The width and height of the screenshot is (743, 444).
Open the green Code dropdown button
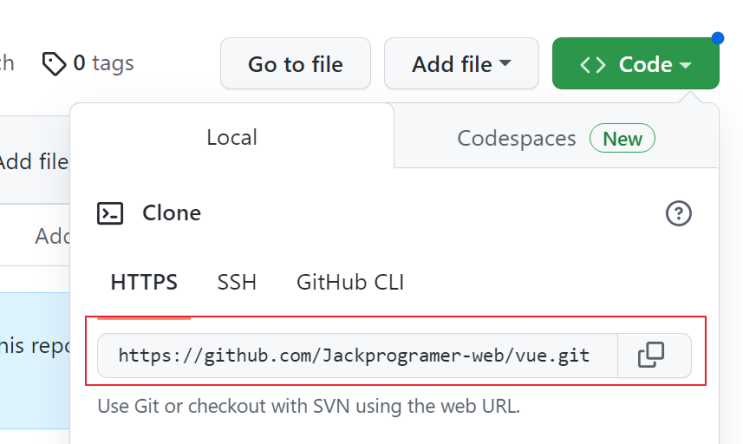pos(635,63)
